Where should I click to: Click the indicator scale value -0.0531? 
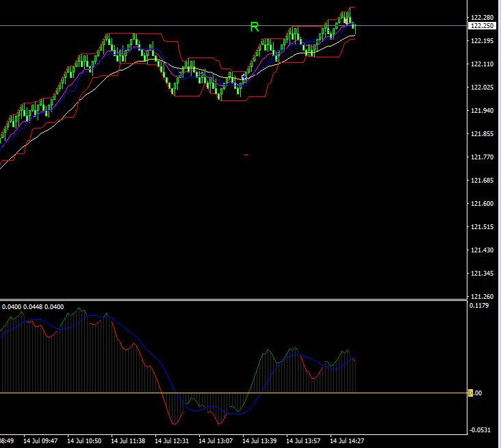coord(479,430)
